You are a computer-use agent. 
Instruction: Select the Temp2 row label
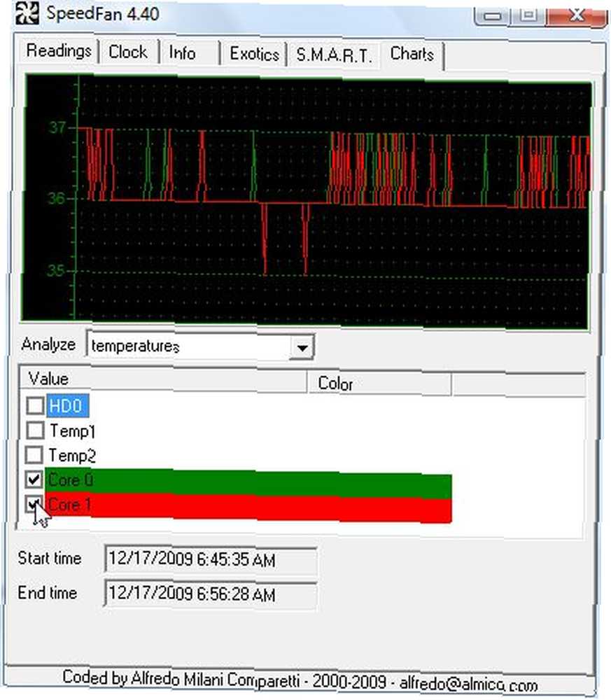[72, 456]
